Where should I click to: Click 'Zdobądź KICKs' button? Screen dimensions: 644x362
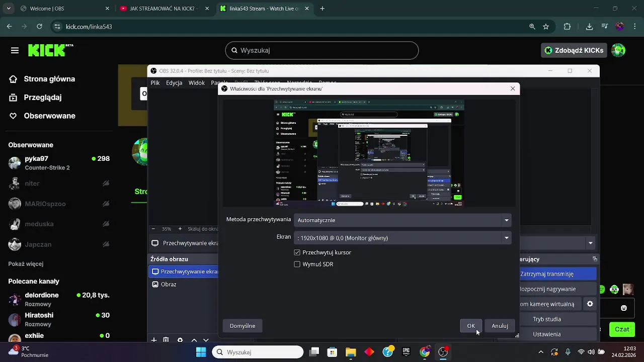pos(574,50)
